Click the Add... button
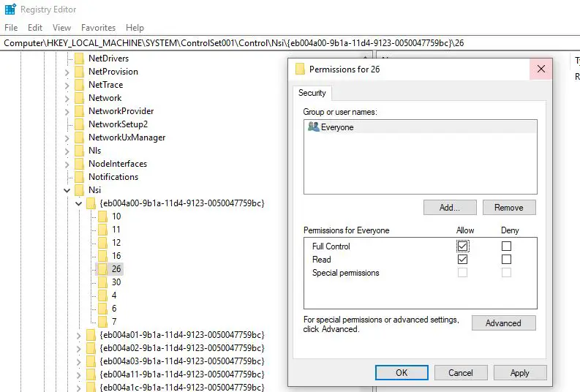The width and height of the screenshot is (580, 392). coord(449,207)
